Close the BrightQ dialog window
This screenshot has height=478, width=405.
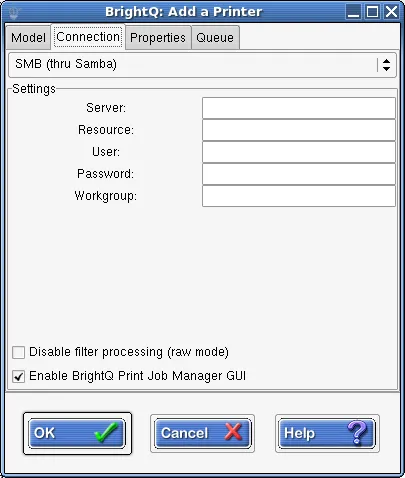(391, 12)
